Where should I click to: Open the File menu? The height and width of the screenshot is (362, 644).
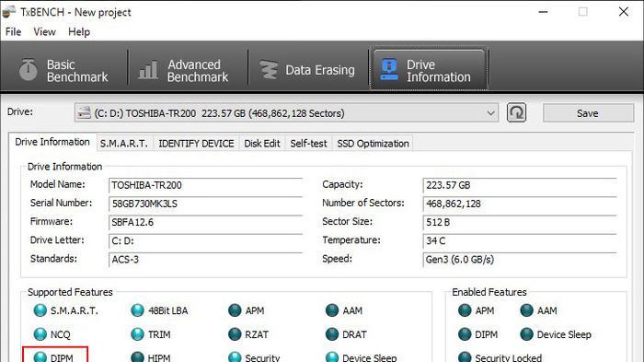(13, 31)
